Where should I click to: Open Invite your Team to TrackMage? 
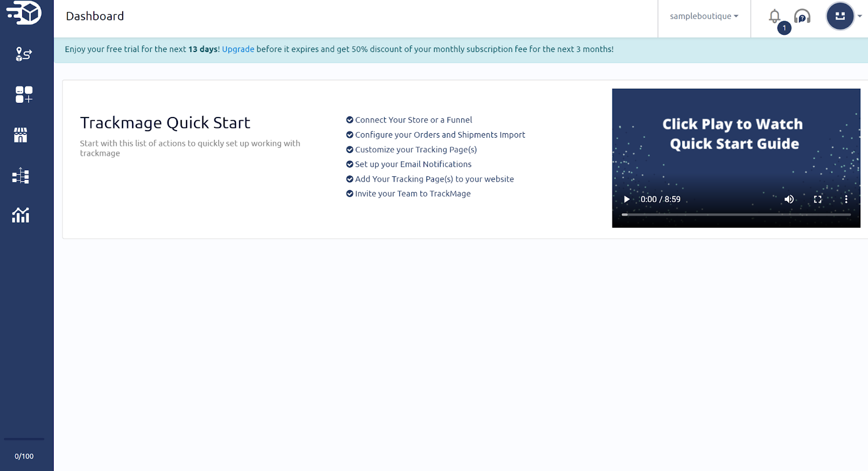tap(413, 193)
